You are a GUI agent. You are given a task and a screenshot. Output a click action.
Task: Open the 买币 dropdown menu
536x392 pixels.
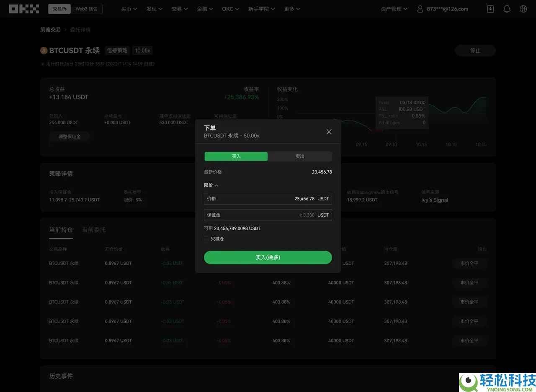(x=129, y=9)
